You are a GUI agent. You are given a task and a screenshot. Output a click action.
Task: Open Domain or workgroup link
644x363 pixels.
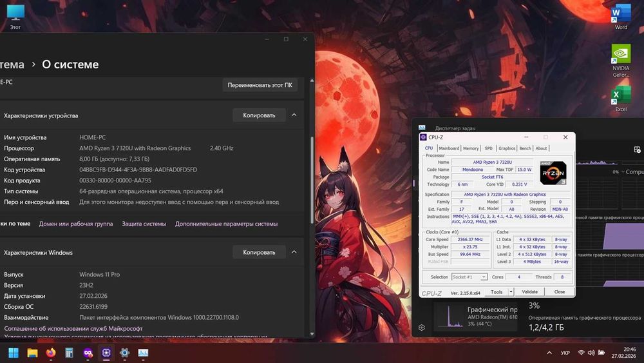[76, 224]
